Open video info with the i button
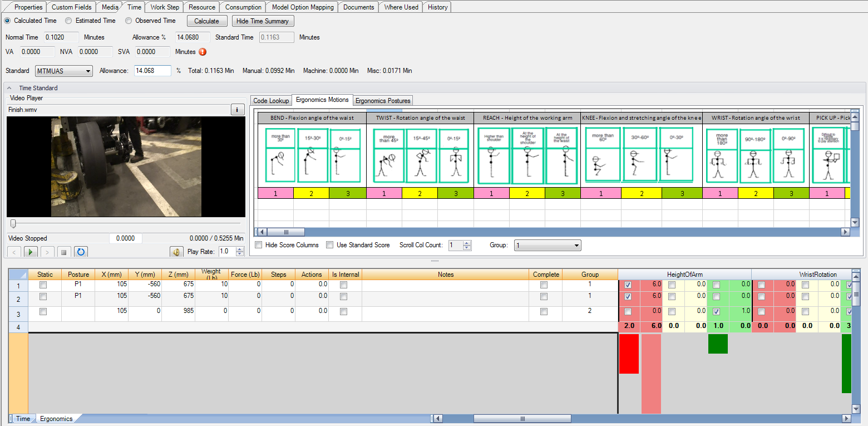 click(238, 110)
